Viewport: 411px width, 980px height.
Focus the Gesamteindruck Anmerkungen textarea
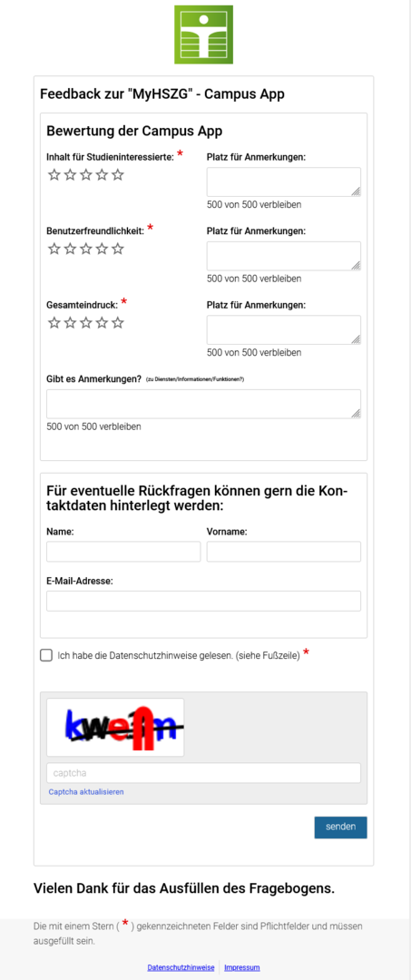pos(284,329)
